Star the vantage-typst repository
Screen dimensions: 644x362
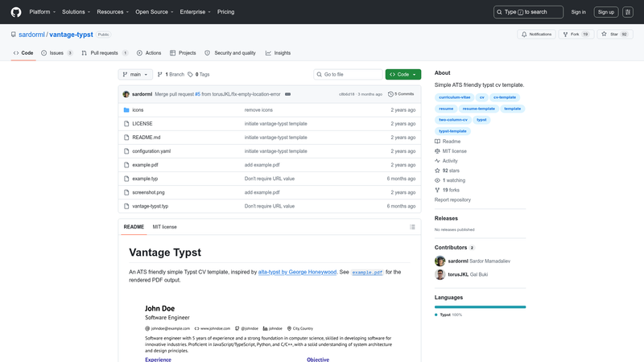pyautogui.click(x=615, y=35)
